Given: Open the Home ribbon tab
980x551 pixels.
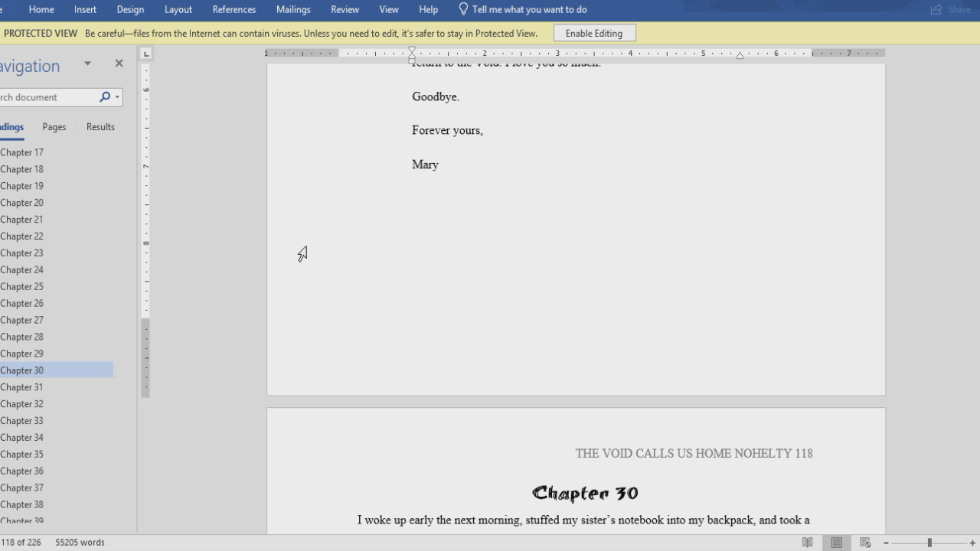Looking at the screenshot, I should (41, 9).
